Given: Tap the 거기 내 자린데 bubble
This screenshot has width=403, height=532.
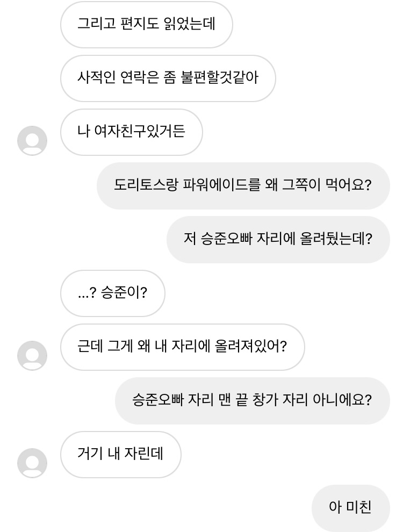Looking at the screenshot, I should tap(120, 455).
